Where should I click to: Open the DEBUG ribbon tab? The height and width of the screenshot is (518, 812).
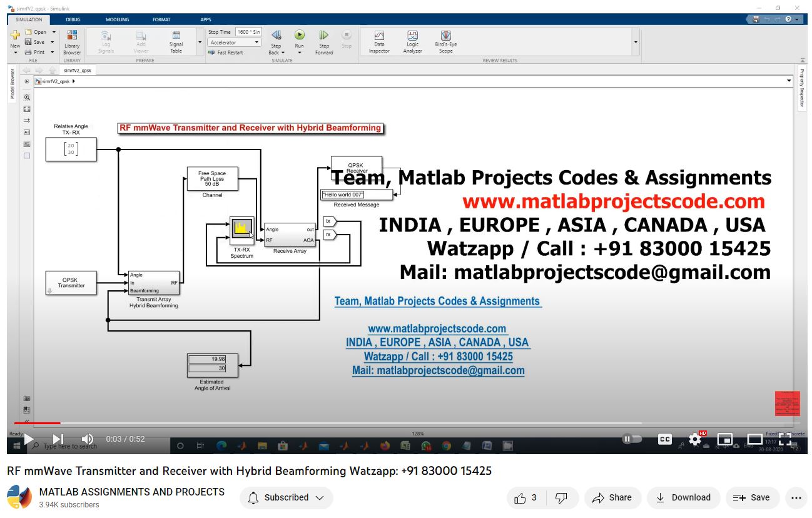click(x=73, y=19)
